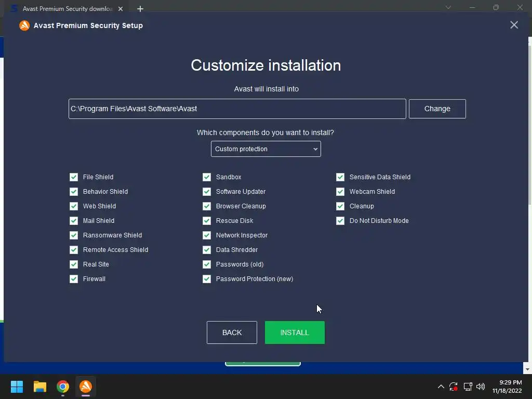Click the Avast logo in setup title
The height and width of the screenshot is (399, 532).
24,25
